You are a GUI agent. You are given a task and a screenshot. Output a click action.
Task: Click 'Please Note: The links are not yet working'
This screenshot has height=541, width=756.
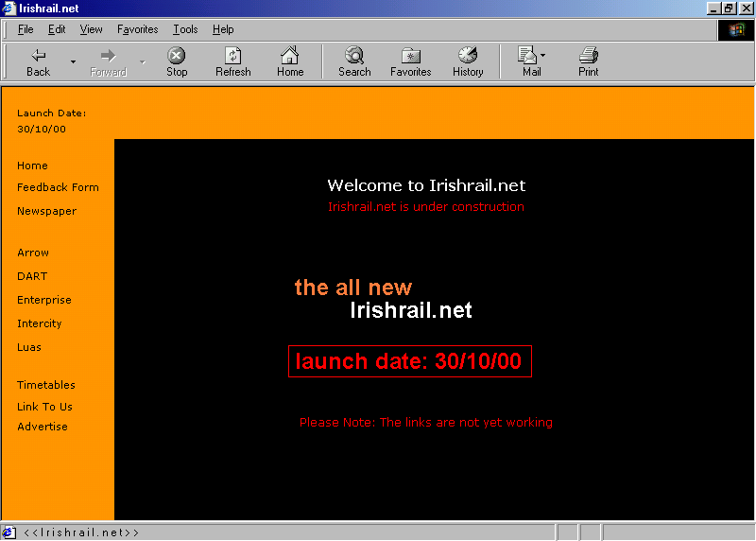(x=426, y=422)
